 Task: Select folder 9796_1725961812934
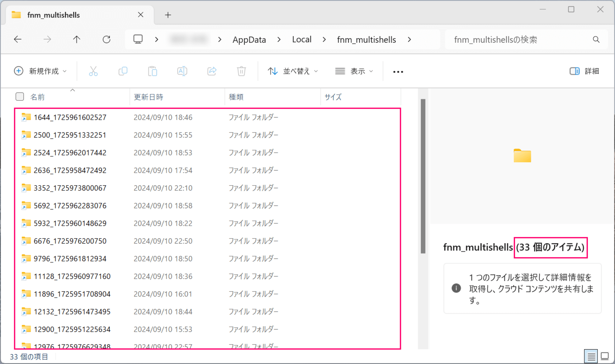tap(70, 259)
